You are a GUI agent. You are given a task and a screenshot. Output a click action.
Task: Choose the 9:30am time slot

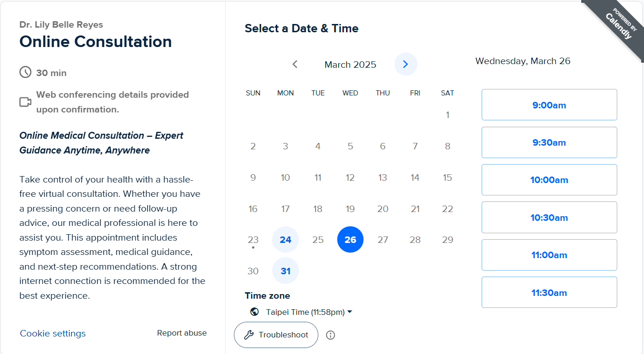coord(549,142)
